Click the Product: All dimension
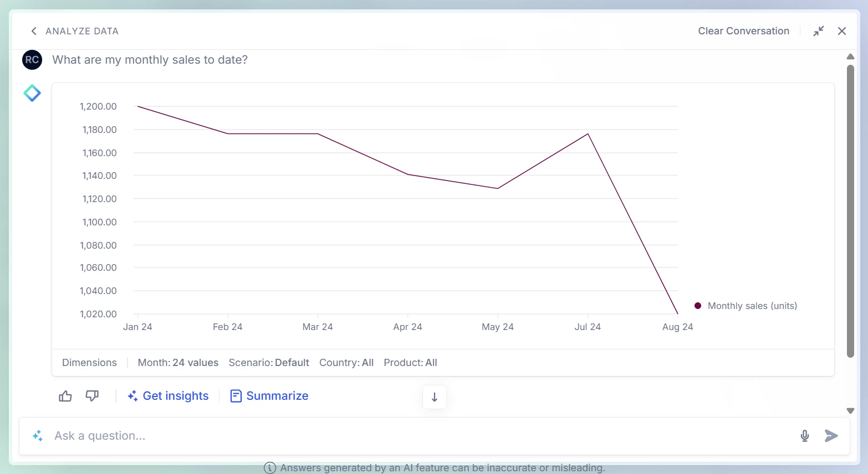This screenshot has width=868, height=474. tap(410, 363)
